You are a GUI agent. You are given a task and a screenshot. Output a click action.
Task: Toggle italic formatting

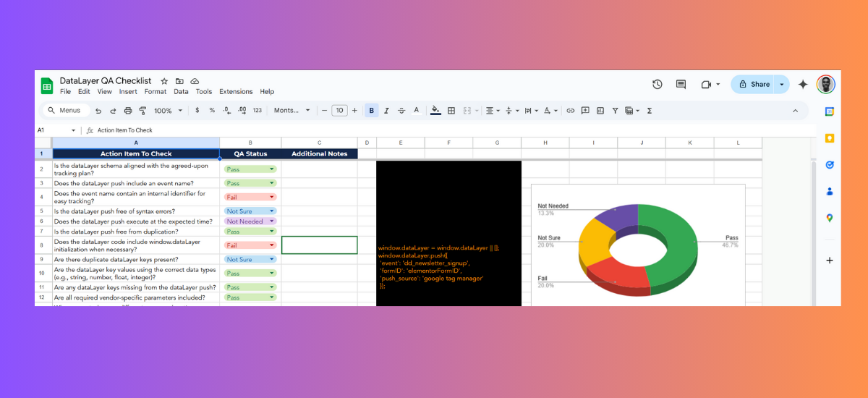[387, 111]
